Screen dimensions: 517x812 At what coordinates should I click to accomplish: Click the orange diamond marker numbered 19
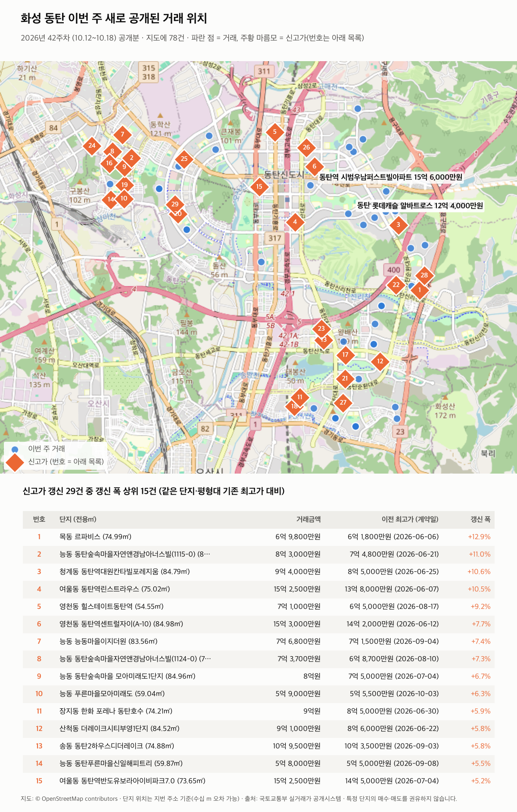125,185
